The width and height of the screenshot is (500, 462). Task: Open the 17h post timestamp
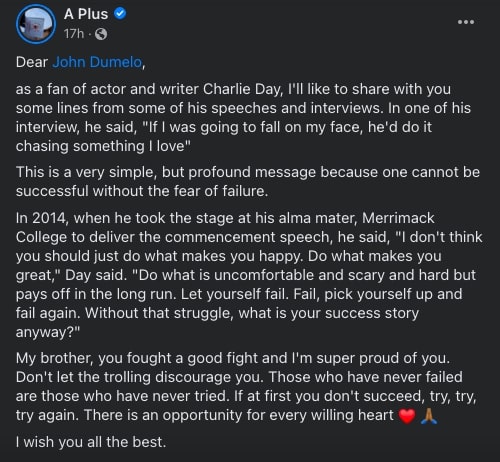coord(74,34)
